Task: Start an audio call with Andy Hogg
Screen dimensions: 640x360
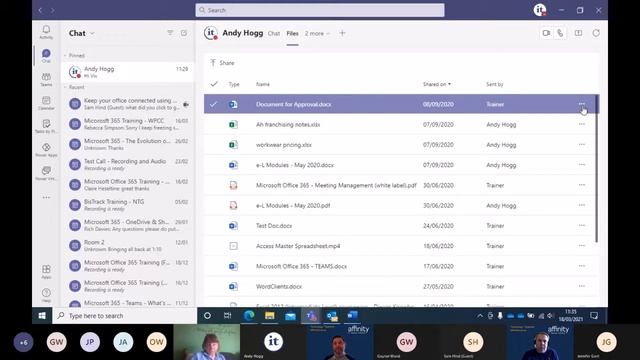Action: point(560,33)
